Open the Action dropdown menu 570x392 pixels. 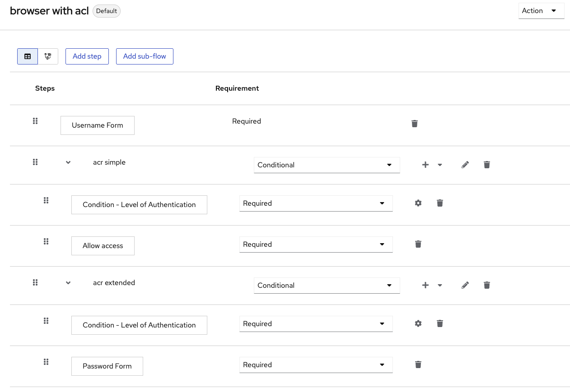click(541, 11)
